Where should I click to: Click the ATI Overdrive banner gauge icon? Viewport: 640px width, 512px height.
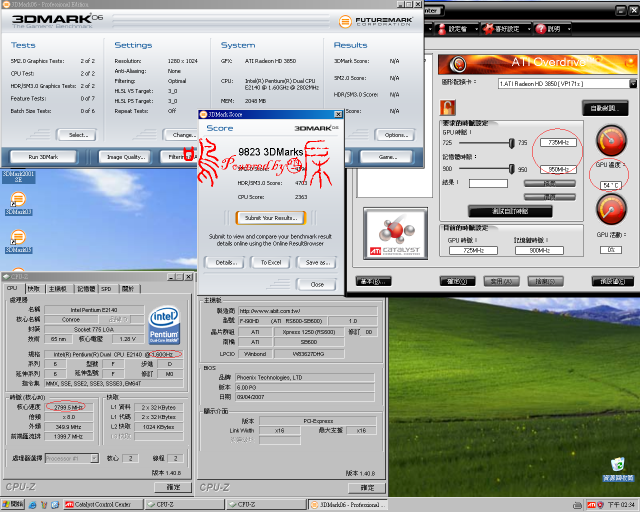click(458, 64)
